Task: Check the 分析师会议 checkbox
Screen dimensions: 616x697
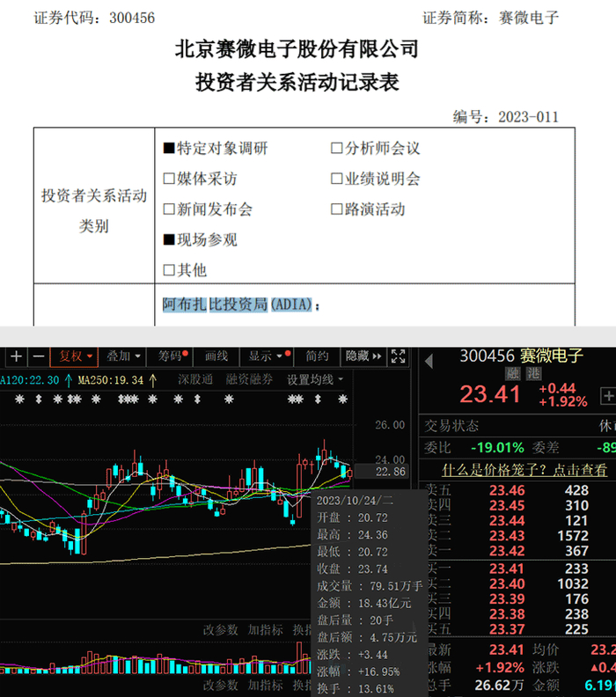Action: pos(336,148)
